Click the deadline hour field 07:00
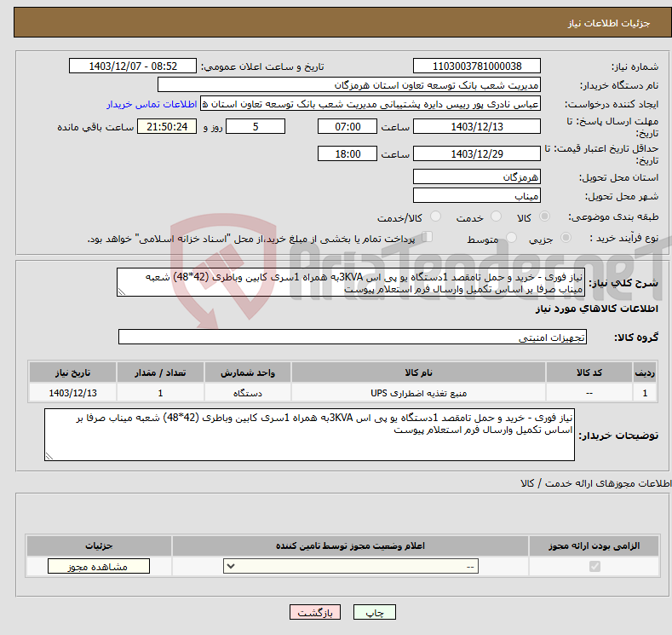 pyautogui.click(x=347, y=126)
